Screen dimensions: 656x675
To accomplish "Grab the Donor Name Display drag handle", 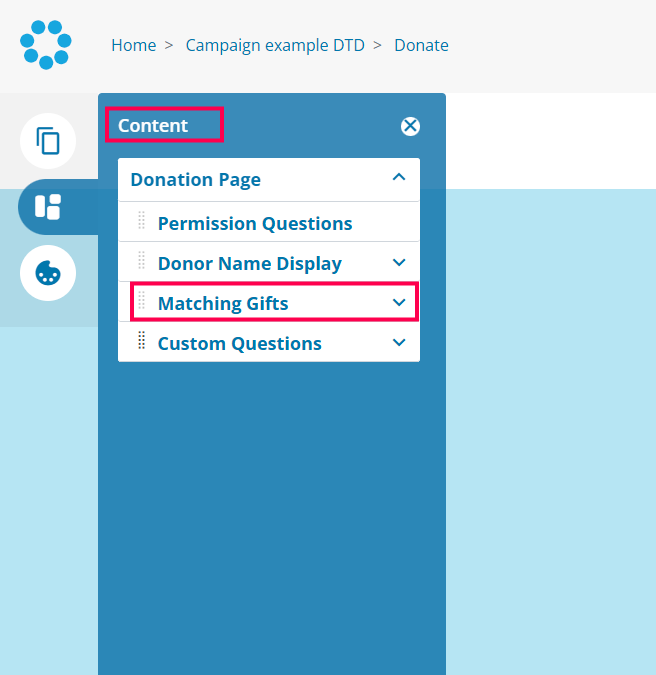I will click(x=141, y=263).
